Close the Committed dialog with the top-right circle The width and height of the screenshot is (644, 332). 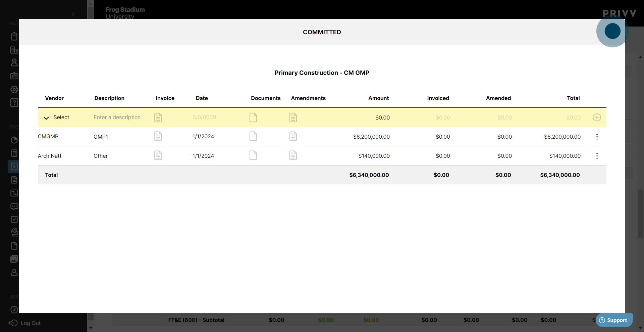click(612, 31)
